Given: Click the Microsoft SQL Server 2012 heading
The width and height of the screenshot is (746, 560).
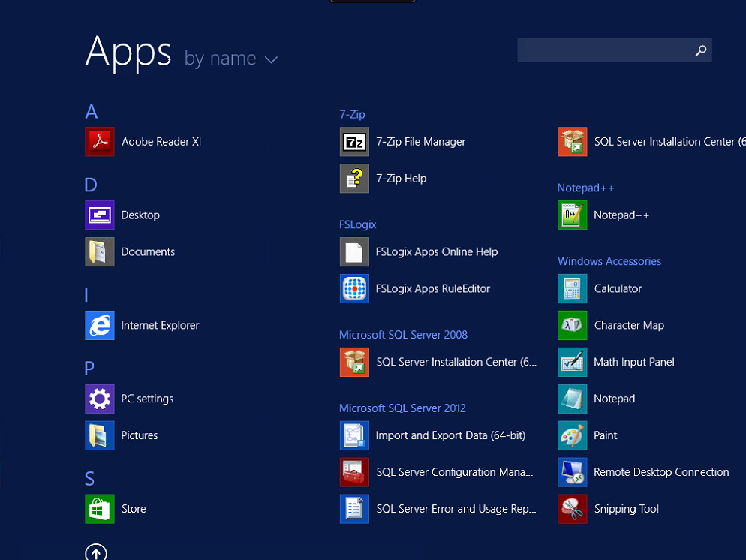Looking at the screenshot, I should (402, 408).
